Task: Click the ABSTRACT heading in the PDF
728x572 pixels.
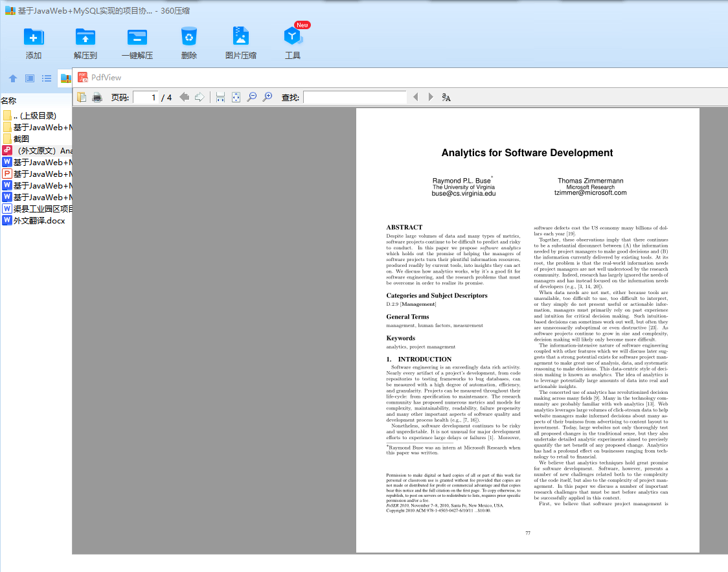Action: [x=404, y=227]
